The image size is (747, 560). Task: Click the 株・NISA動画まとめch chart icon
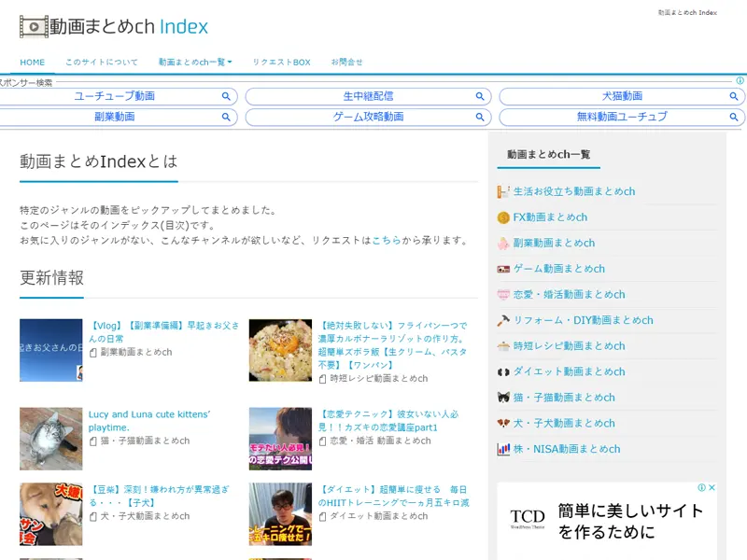pos(503,449)
